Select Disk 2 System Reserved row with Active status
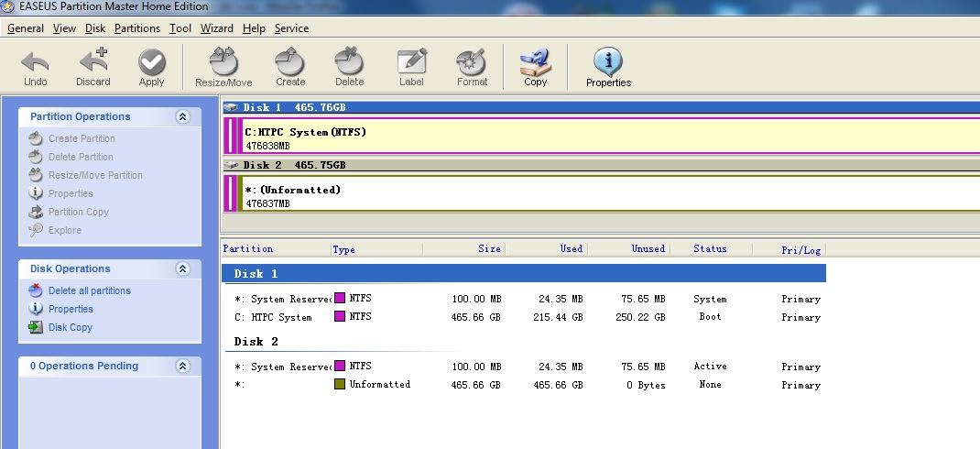The image size is (980, 449). [524, 367]
